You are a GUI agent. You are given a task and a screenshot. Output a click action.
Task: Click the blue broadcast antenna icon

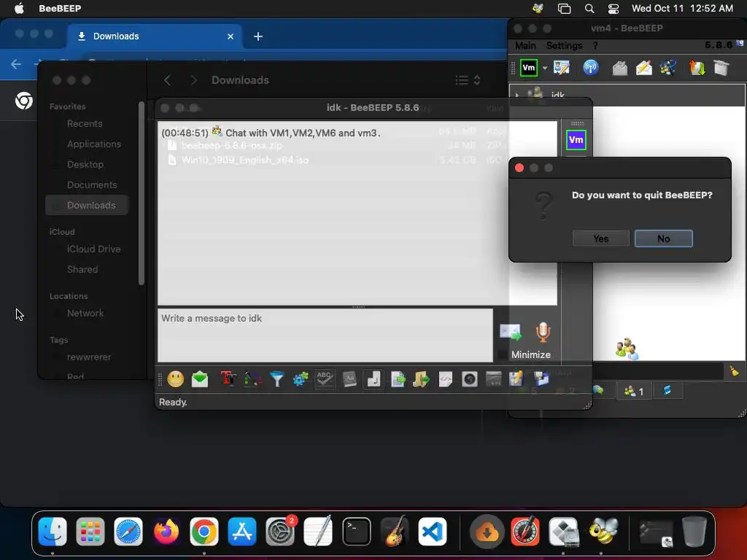(591, 68)
